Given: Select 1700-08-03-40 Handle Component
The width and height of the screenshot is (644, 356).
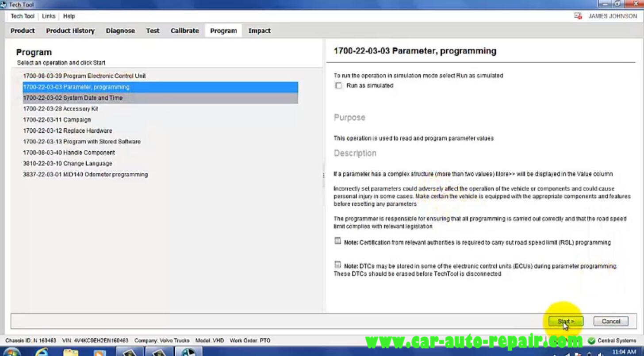Looking at the screenshot, I should tap(160, 153).
